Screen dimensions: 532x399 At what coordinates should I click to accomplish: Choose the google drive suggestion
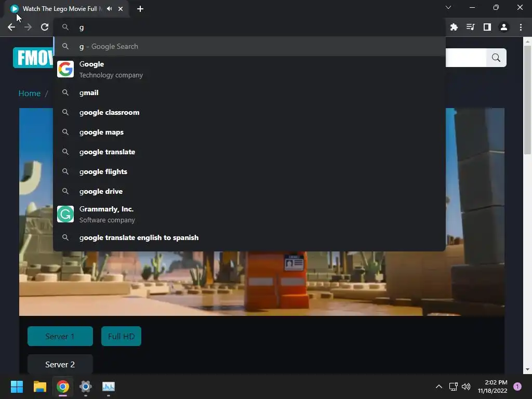[249, 191]
